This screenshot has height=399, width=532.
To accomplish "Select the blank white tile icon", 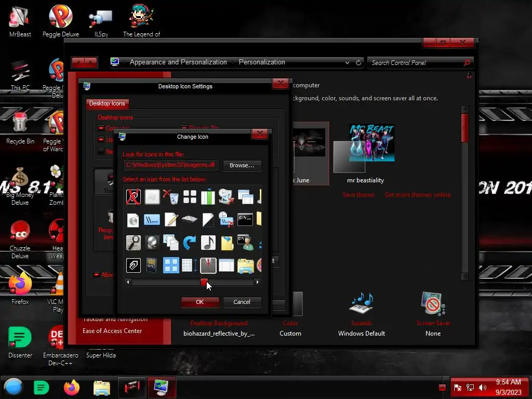I will point(152,197).
